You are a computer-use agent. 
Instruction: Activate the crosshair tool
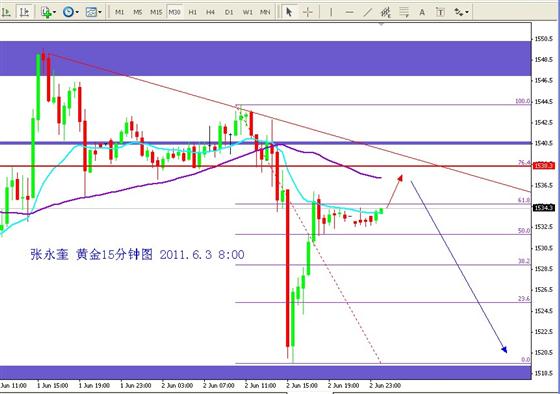point(308,12)
